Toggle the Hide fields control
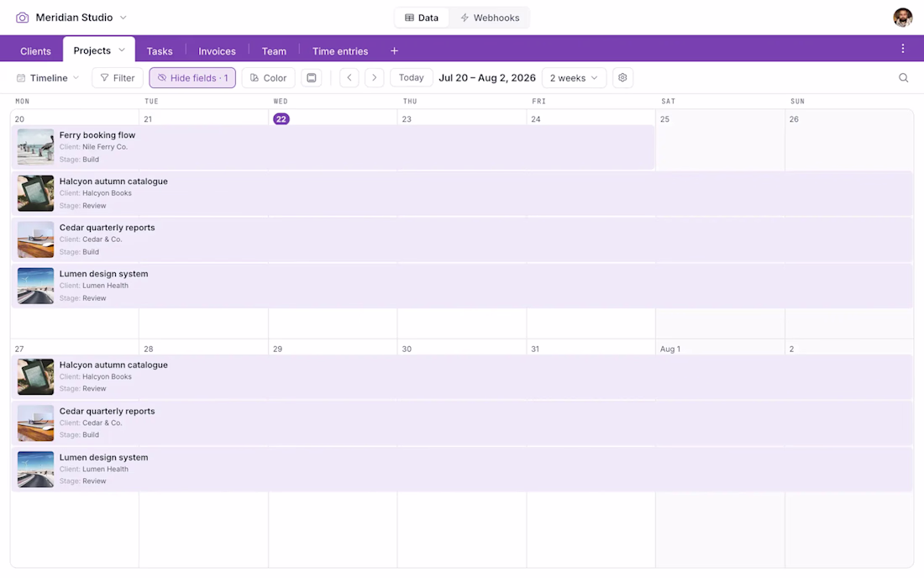 (x=192, y=78)
